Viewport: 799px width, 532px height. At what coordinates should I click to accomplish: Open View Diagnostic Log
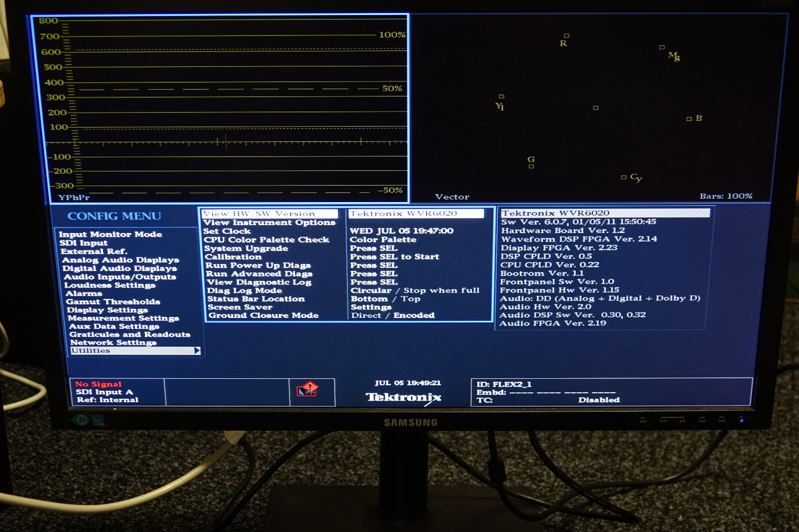click(259, 282)
